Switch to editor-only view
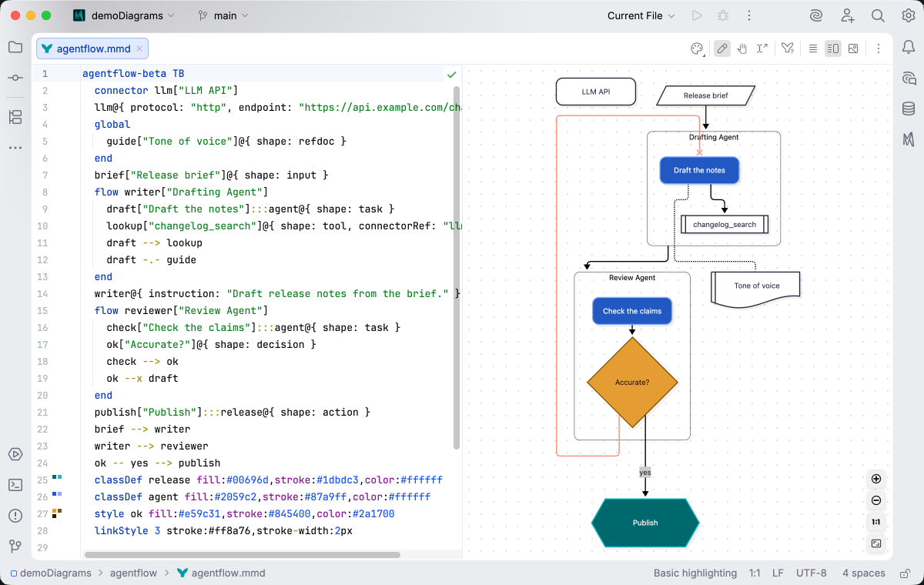Image resolution: width=924 pixels, height=585 pixels. coord(813,48)
